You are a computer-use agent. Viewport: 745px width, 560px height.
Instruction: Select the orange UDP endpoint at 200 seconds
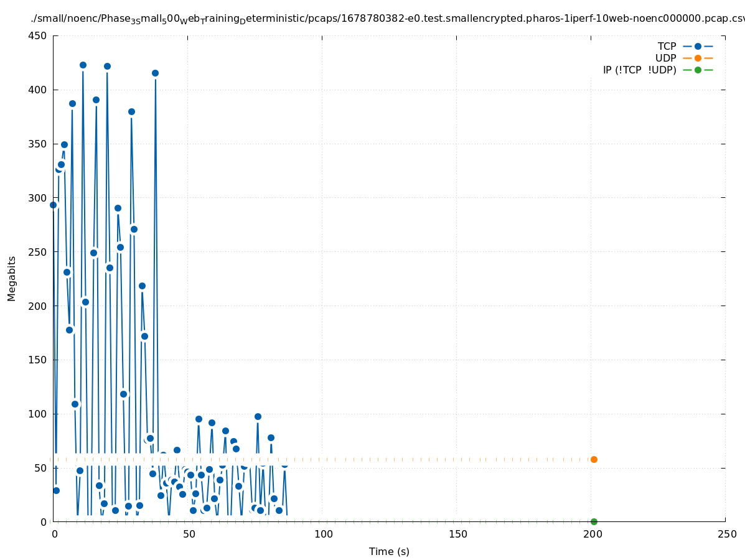[594, 459]
